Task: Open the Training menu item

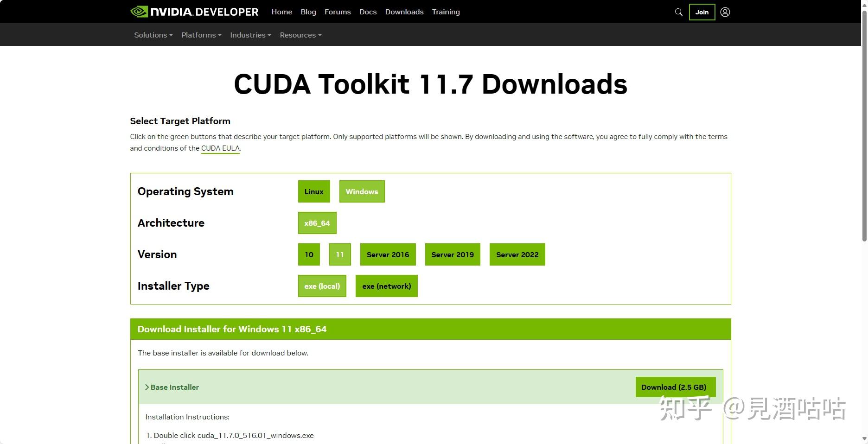Action: click(446, 12)
